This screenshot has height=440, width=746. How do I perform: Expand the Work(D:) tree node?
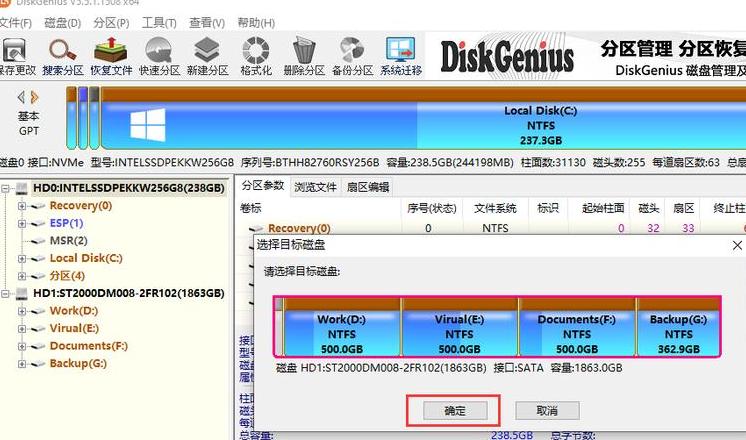coord(21,312)
